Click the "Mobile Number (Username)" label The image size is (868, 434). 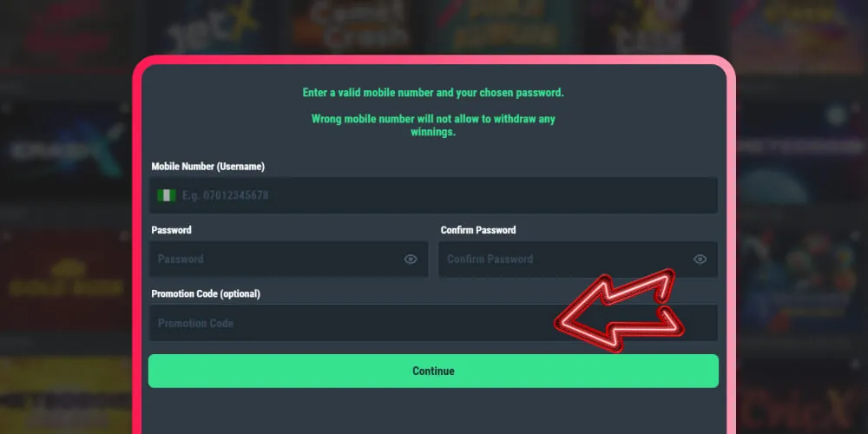[207, 167]
